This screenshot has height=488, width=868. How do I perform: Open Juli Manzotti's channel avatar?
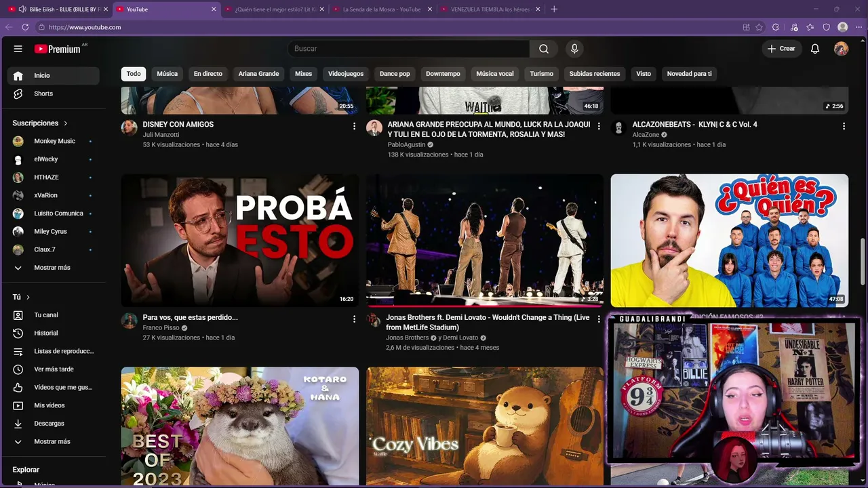point(129,128)
